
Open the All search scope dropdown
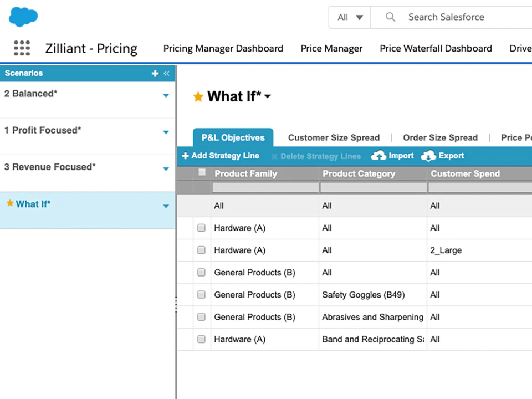[350, 17]
